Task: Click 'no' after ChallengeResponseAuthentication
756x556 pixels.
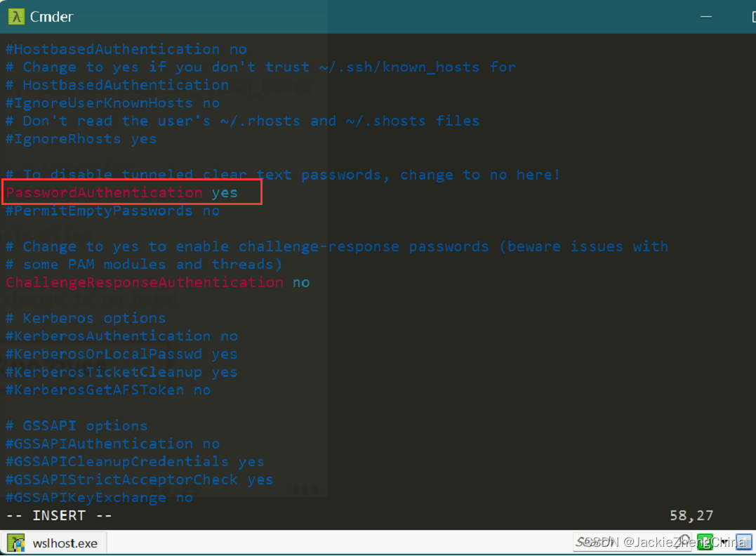Action: click(301, 283)
